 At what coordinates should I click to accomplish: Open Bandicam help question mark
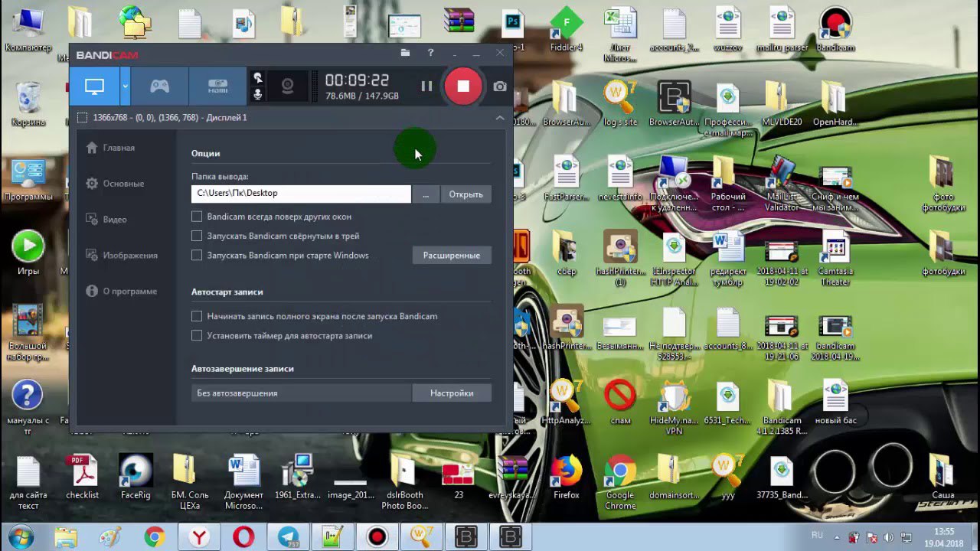coord(430,53)
